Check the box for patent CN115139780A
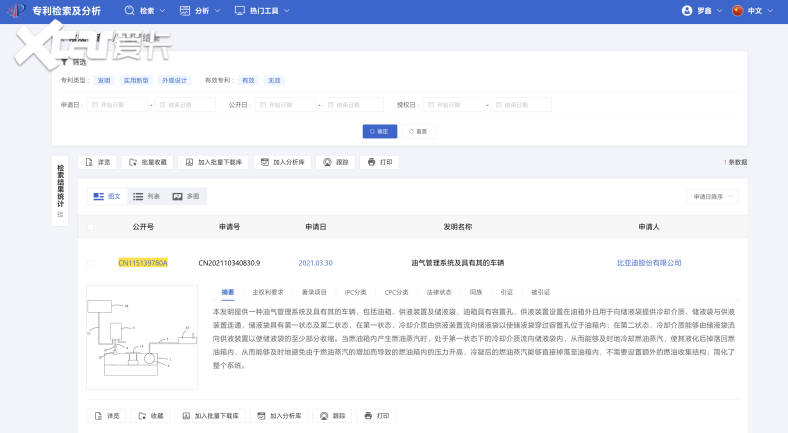Screen dimensions: 788x433 90,263
